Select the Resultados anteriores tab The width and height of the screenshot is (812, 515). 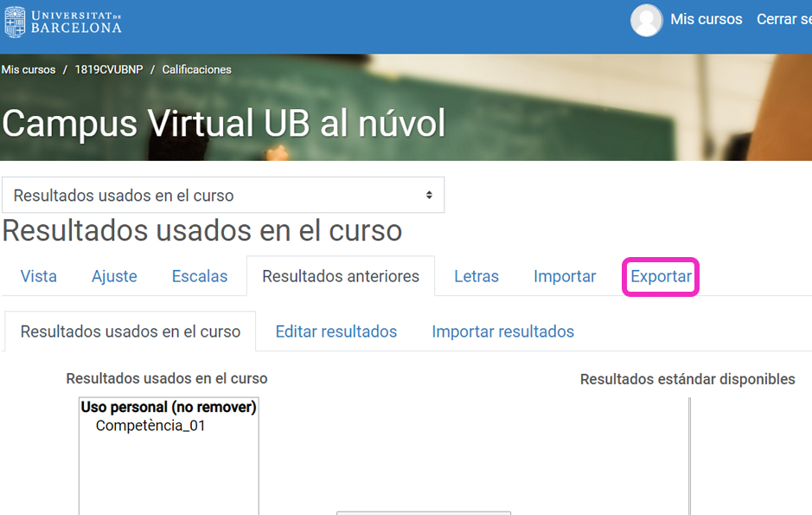(x=341, y=277)
